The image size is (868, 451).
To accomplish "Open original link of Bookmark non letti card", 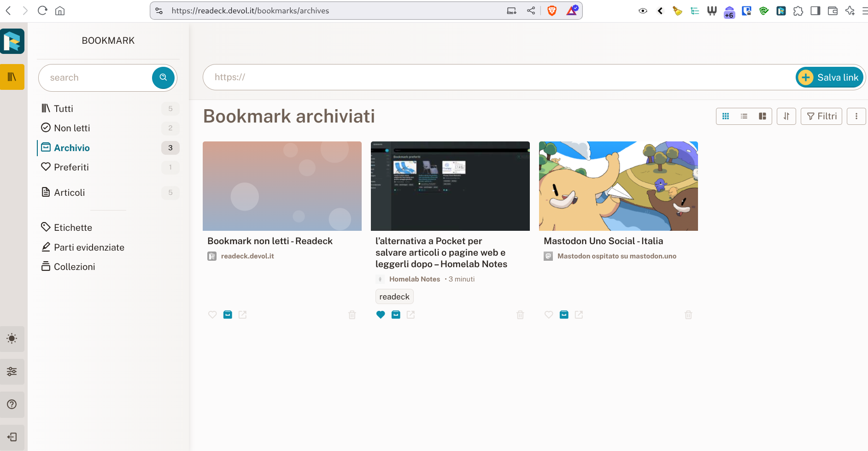I will point(243,315).
